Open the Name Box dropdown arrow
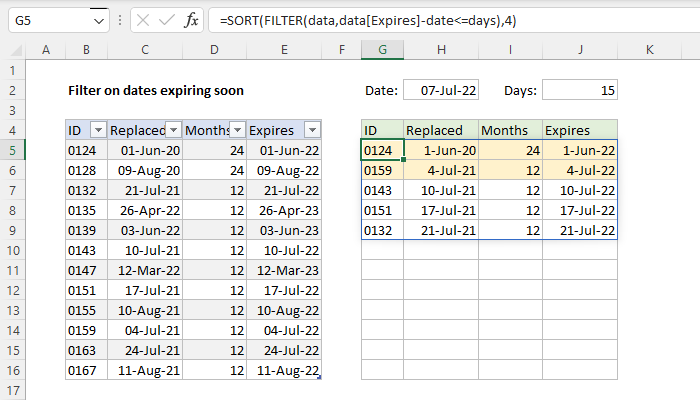Image resolution: width=700 pixels, height=400 pixels. [x=96, y=20]
